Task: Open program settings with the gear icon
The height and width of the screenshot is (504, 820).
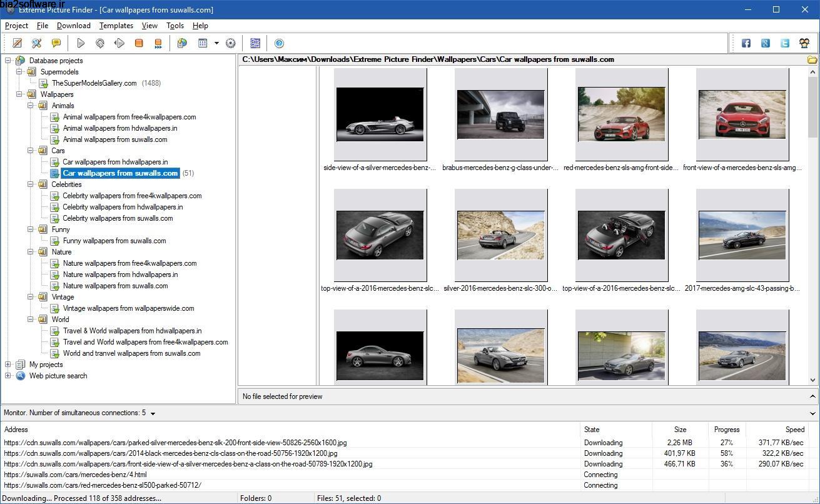Action: click(230, 43)
